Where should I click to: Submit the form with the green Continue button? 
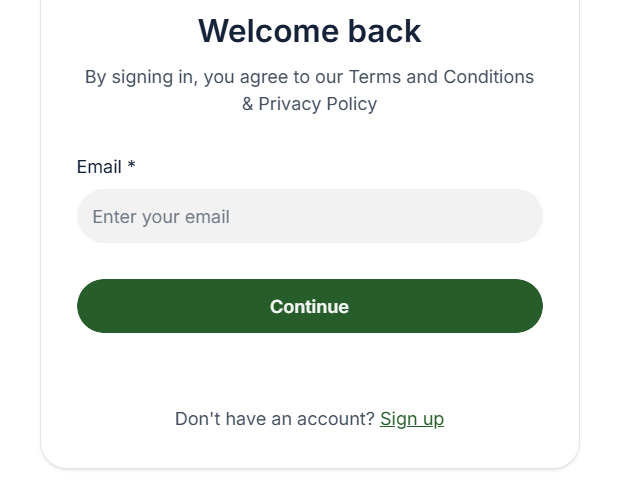[x=310, y=306]
